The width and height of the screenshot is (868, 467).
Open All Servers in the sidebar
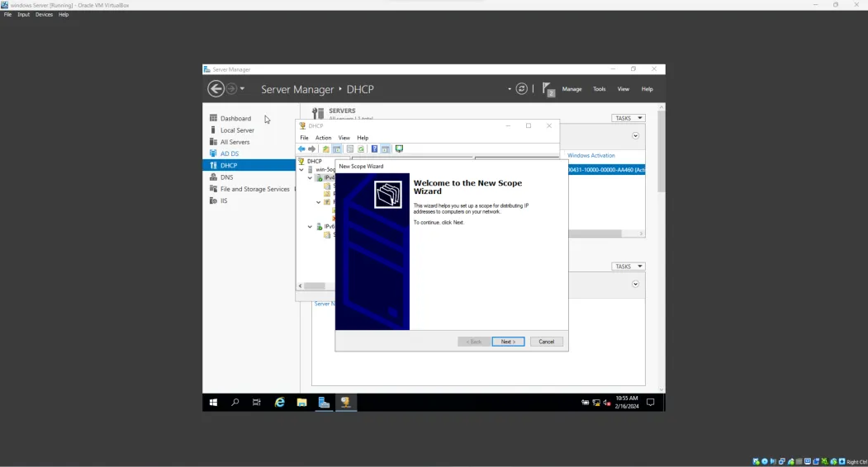pos(235,142)
